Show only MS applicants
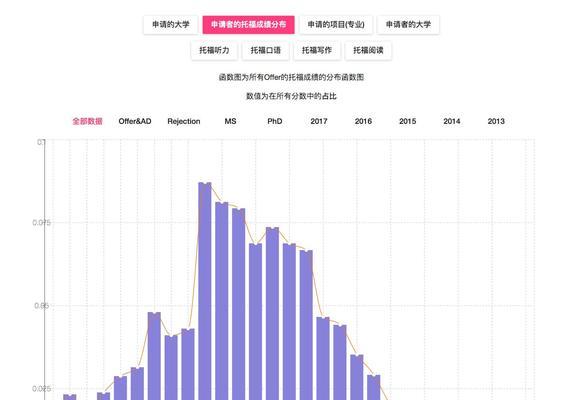The image size is (584, 400). click(x=230, y=121)
